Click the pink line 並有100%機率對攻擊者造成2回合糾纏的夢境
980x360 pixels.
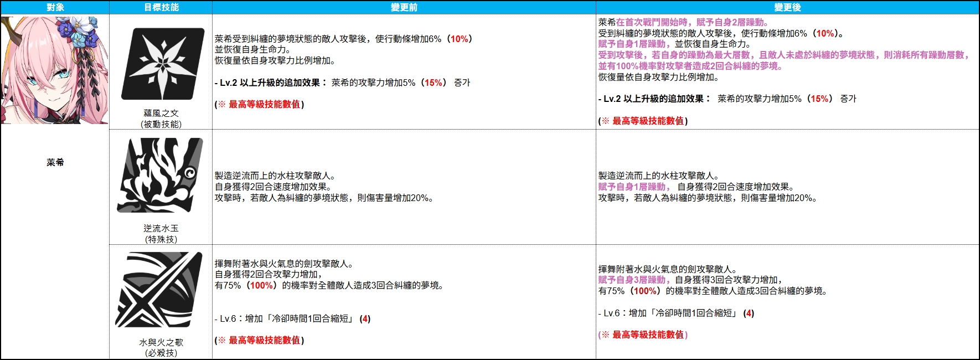click(x=690, y=66)
